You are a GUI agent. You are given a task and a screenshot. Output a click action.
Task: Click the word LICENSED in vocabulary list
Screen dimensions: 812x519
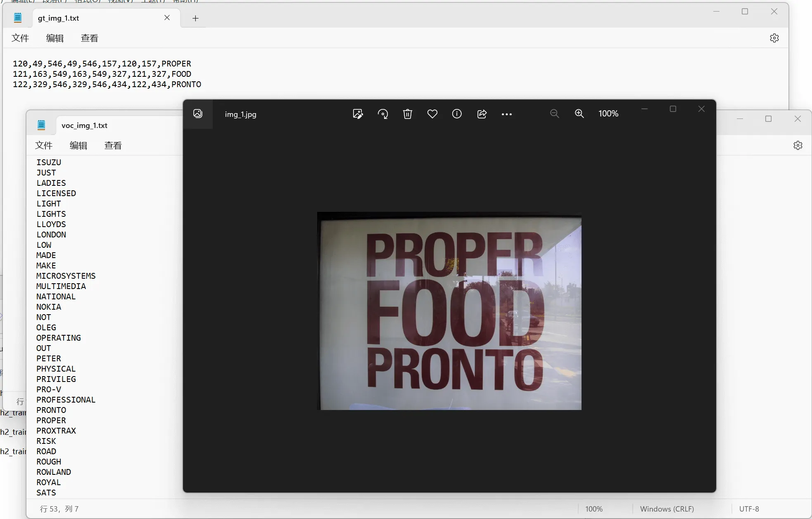(x=56, y=193)
